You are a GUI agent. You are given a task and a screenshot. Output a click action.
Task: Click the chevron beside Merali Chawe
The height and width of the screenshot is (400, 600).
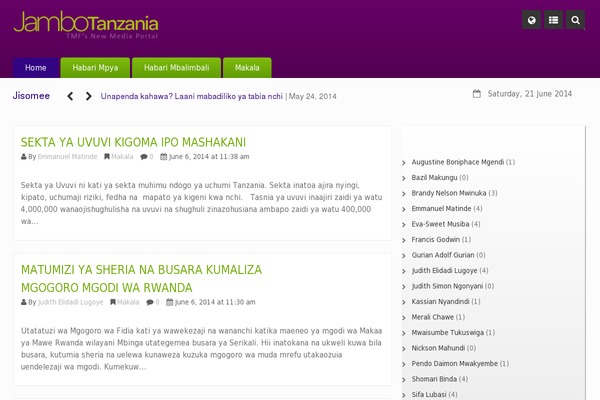click(404, 317)
